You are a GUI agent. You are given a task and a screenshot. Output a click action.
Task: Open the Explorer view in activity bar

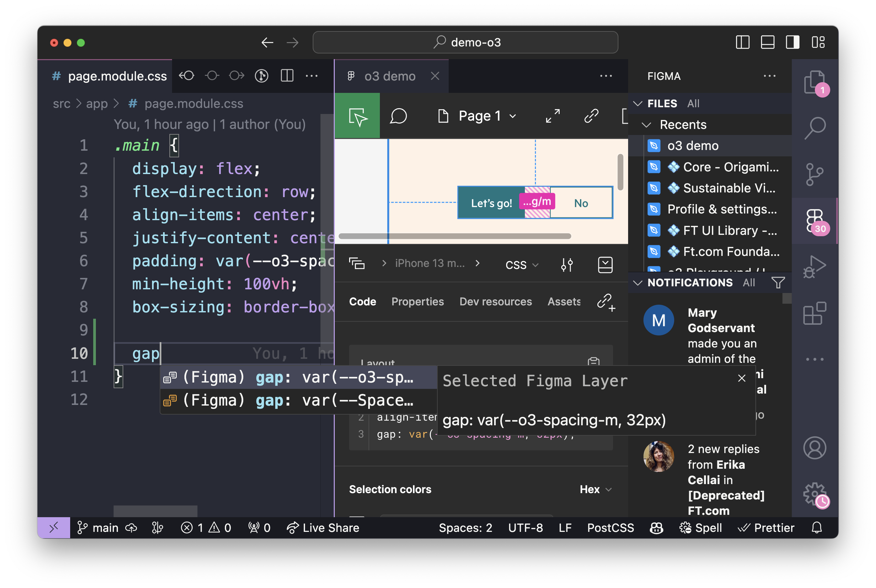coord(815,82)
